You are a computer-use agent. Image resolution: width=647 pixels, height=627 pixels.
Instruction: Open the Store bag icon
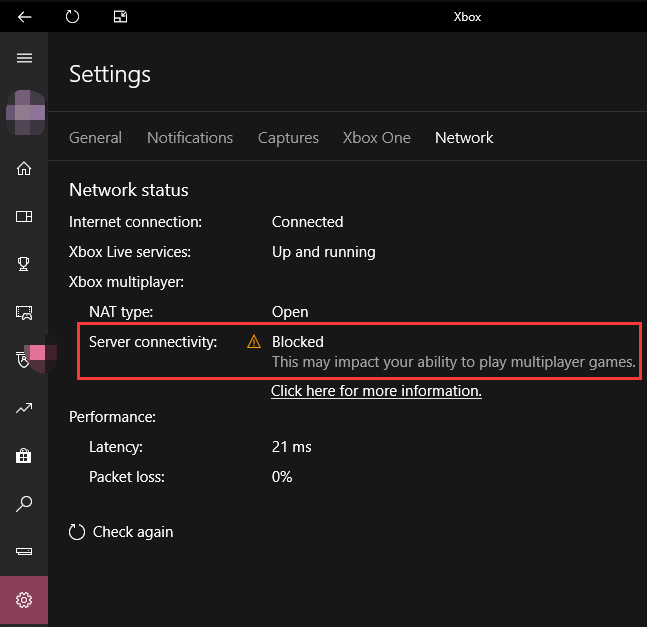[x=24, y=456]
